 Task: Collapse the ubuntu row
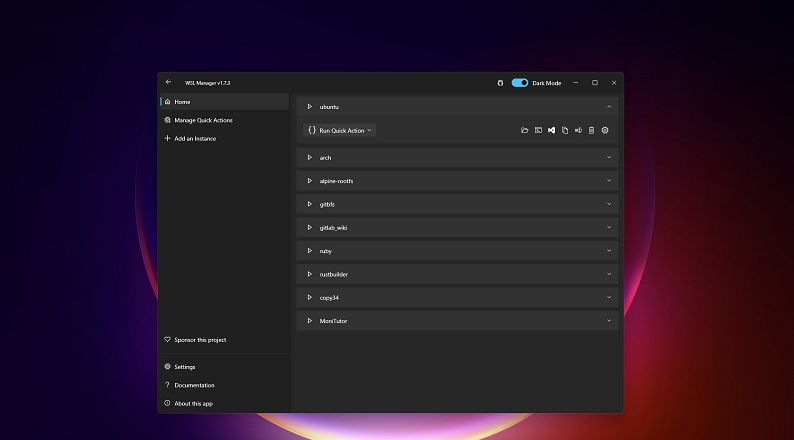pyautogui.click(x=609, y=107)
